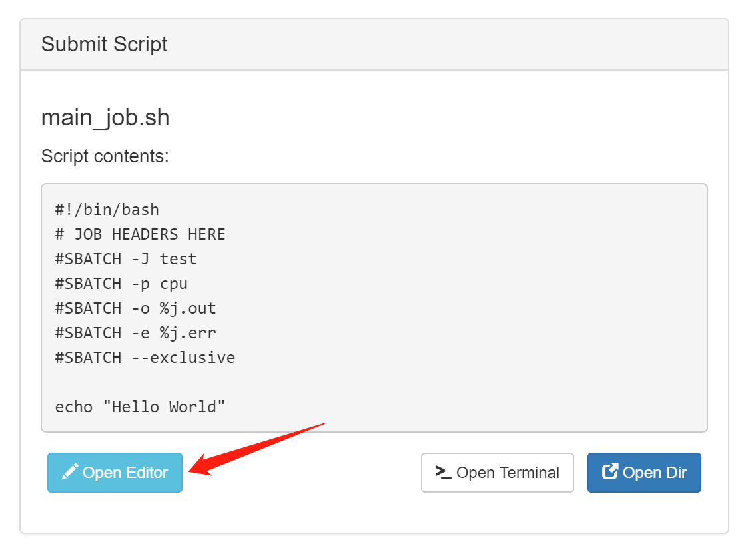Select the #SBATCH --exclusive line
Image resolution: width=740 pixels, height=560 pixels.
pyautogui.click(x=145, y=358)
